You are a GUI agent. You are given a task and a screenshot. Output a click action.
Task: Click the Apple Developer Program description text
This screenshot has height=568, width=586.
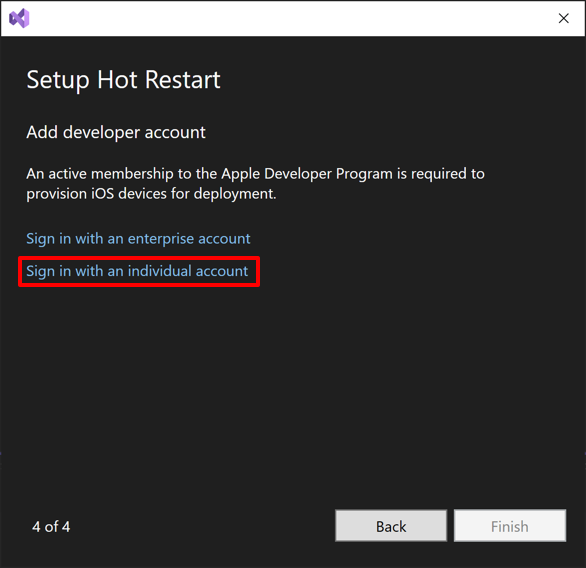point(255,183)
